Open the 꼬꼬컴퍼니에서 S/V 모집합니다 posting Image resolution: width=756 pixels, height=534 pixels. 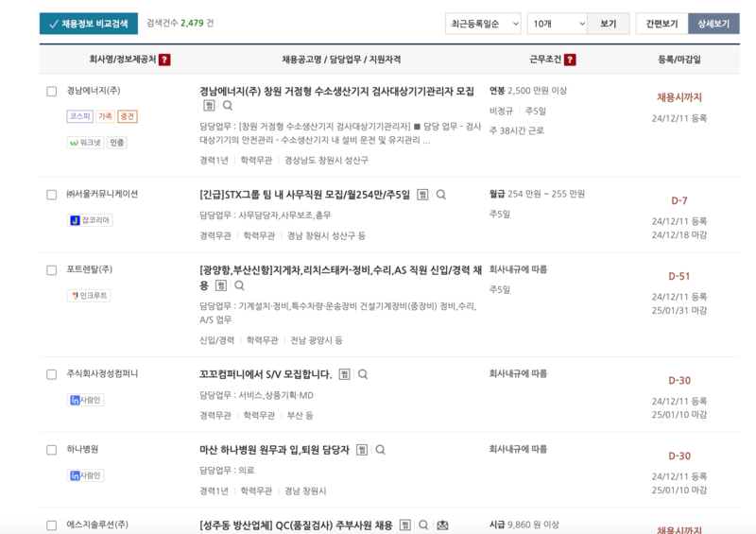pos(266,374)
